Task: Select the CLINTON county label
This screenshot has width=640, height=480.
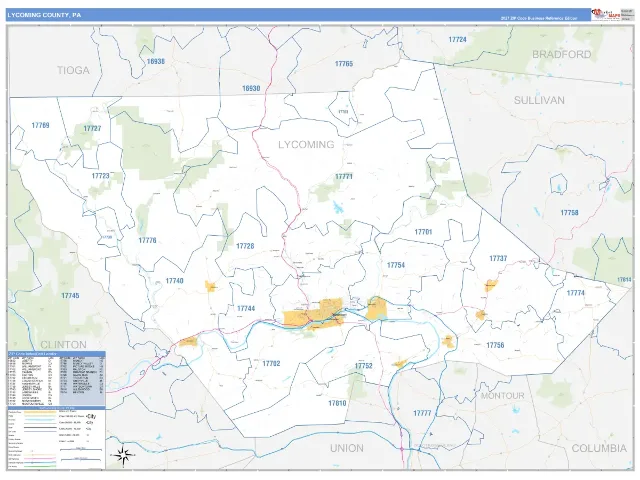Action: coord(63,344)
